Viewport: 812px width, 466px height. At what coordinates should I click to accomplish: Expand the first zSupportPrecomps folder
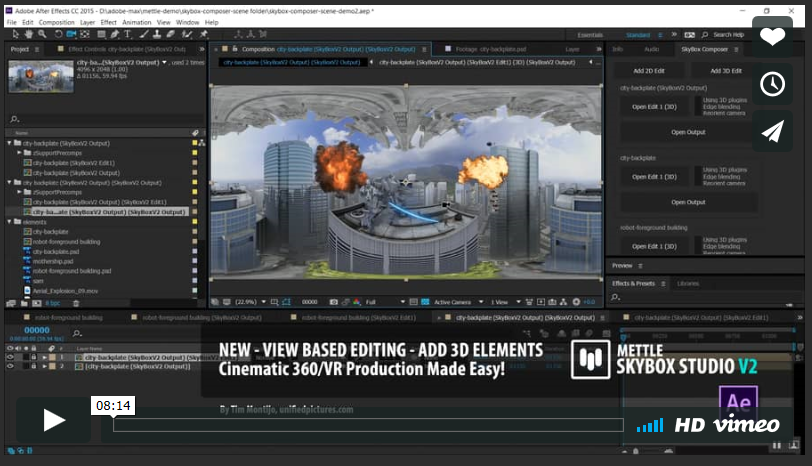click(19, 153)
